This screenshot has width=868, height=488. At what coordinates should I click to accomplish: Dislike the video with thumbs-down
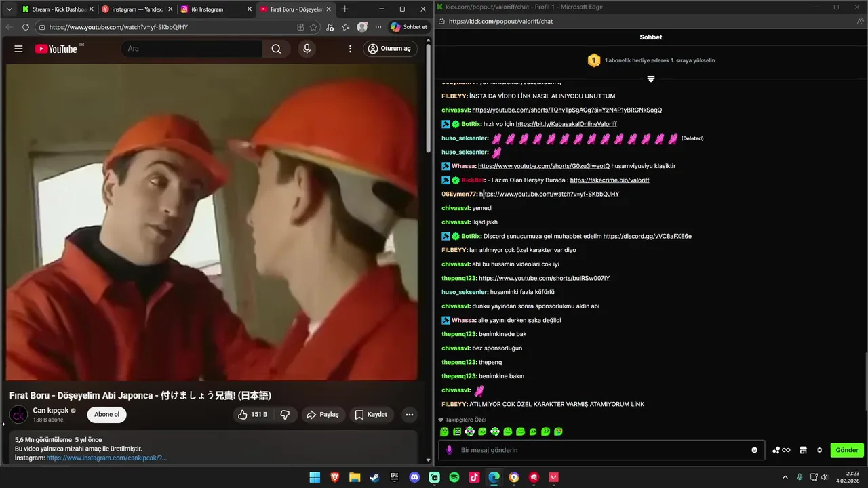[x=285, y=414]
